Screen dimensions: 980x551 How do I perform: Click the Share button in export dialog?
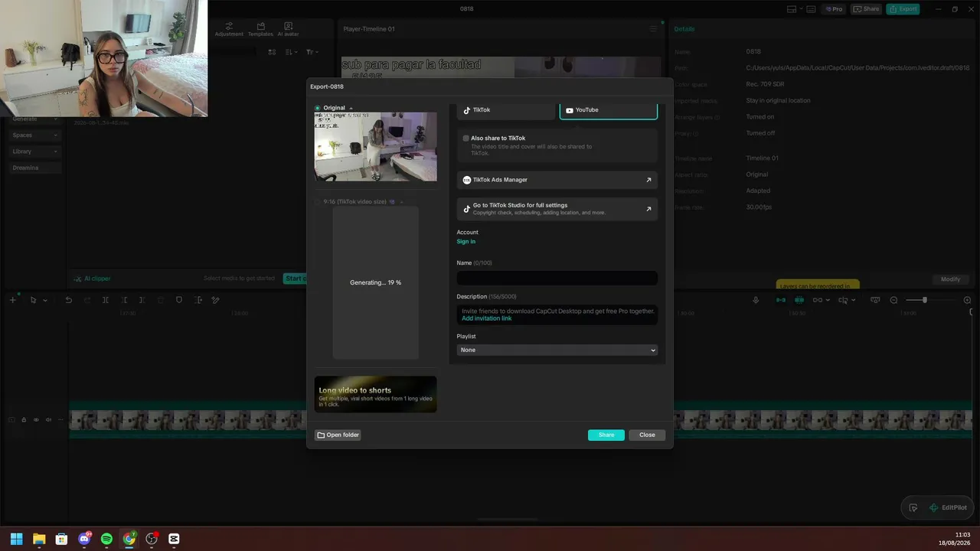coord(606,435)
